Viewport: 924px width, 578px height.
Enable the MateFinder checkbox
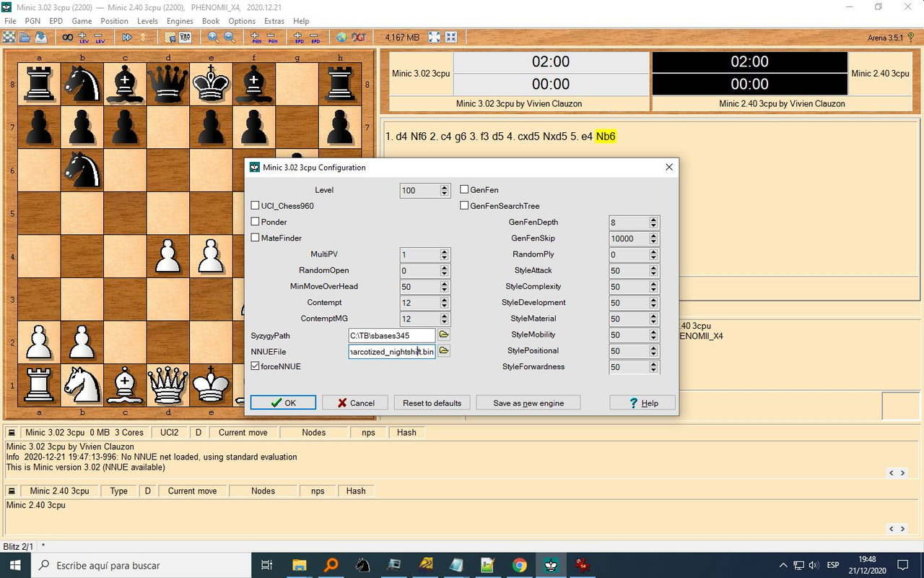click(x=255, y=238)
